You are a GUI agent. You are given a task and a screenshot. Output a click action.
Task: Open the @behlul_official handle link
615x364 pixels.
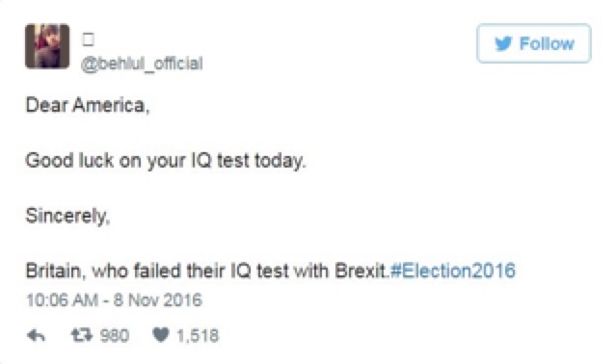point(142,64)
